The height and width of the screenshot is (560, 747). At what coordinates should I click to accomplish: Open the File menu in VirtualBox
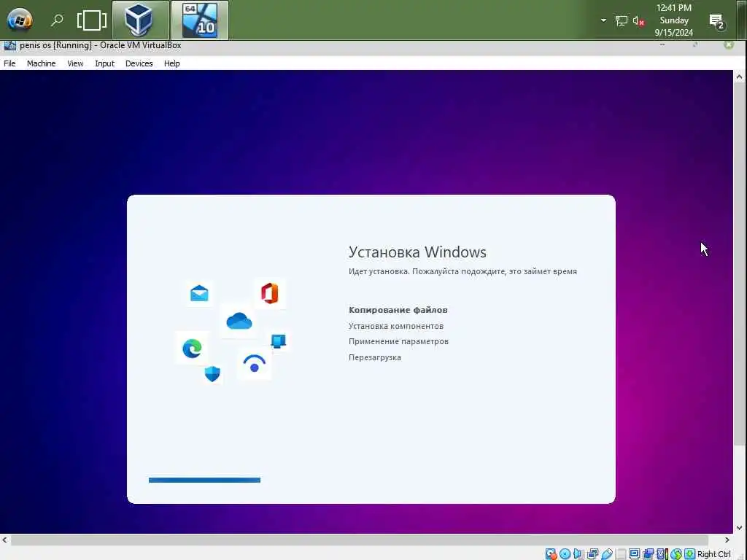[9, 63]
